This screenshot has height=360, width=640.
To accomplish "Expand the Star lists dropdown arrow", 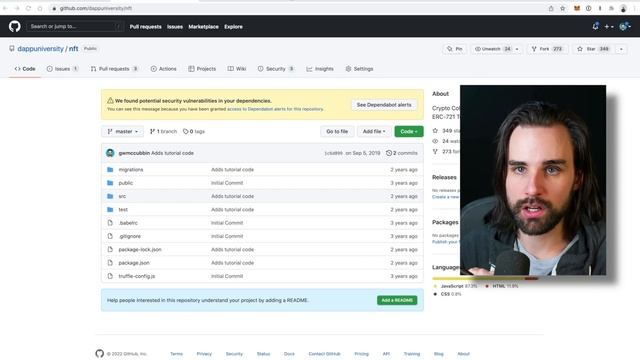I will tap(621, 49).
